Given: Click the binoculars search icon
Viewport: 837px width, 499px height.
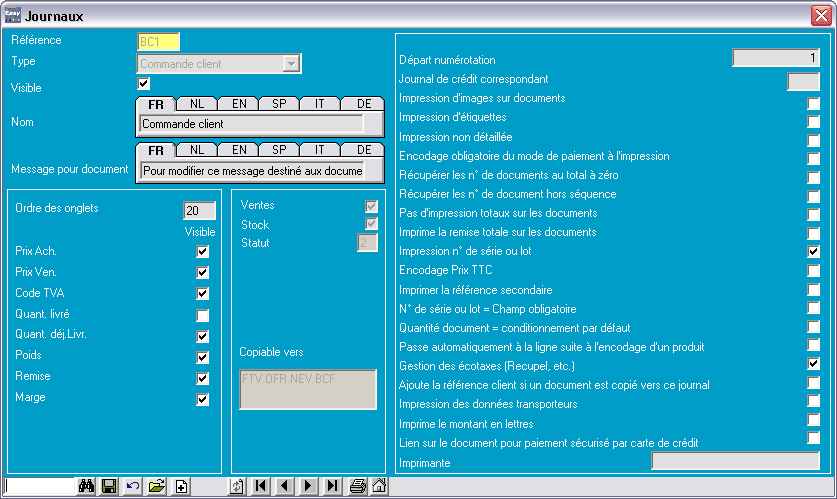Looking at the screenshot, I should point(87,487).
